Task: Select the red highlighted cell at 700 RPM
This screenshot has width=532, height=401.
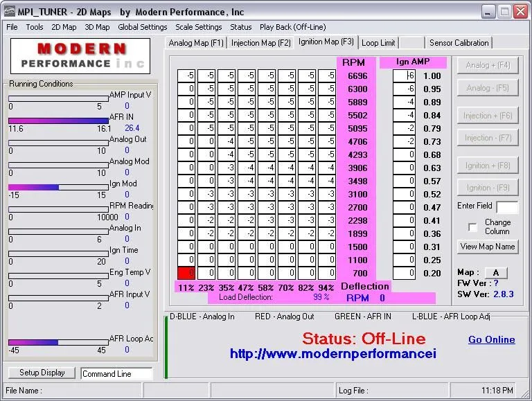Action: (186, 273)
